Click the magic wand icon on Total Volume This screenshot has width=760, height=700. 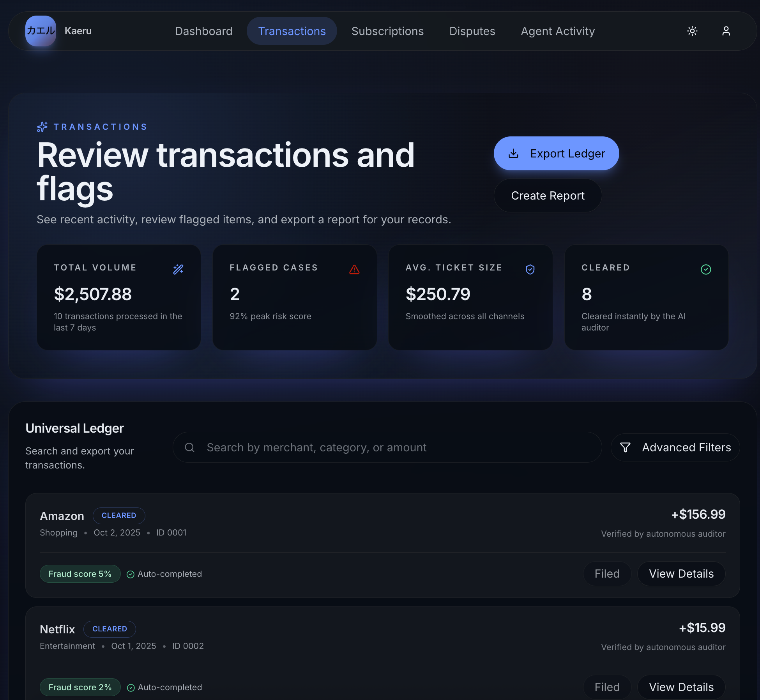click(x=178, y=269)
